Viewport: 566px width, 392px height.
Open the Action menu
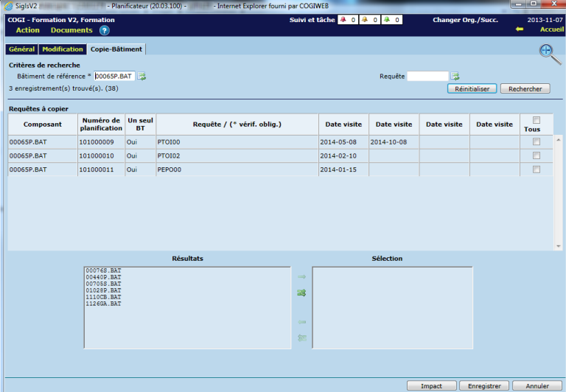pyautogui.click(x=27, y=30)
